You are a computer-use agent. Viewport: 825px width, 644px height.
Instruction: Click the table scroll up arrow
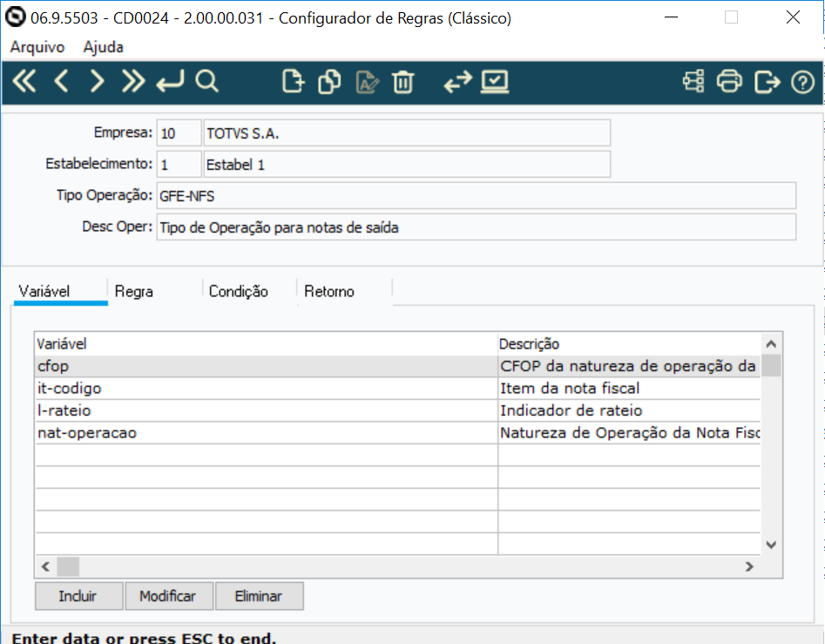click(771, 344)
